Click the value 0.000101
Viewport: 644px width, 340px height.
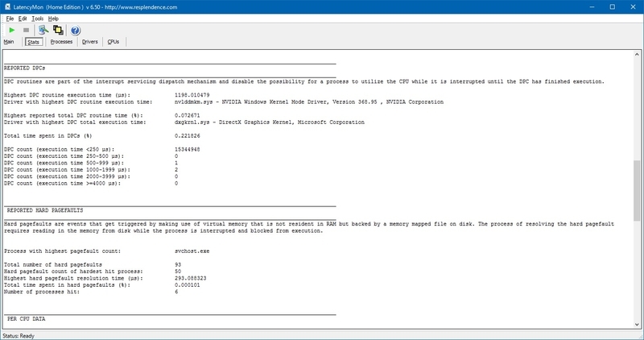188,285
